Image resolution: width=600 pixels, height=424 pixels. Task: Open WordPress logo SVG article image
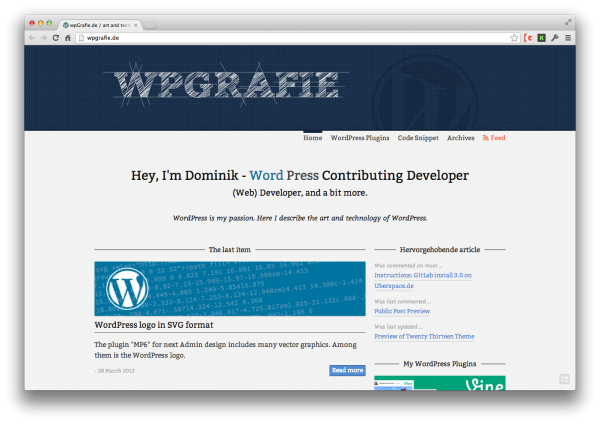[230, 289]
